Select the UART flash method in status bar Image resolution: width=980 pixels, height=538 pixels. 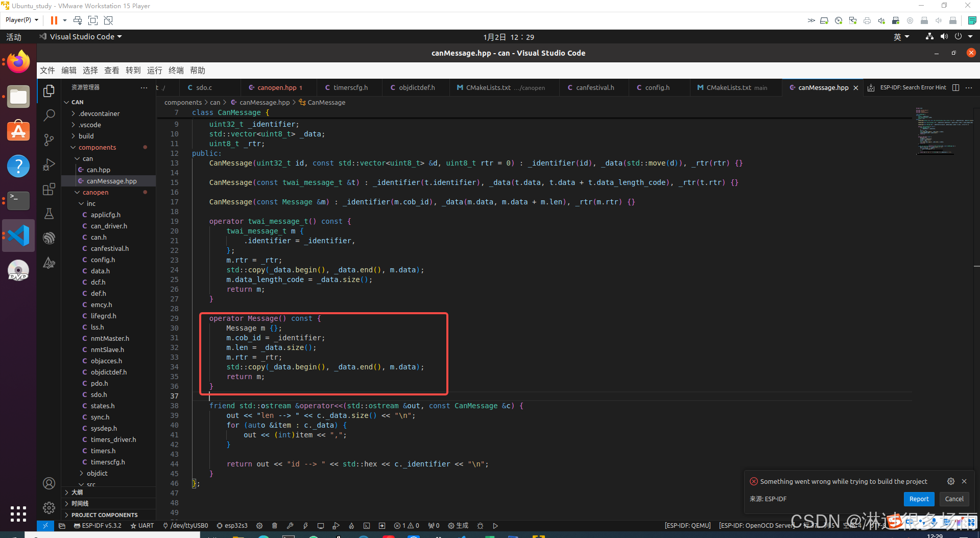click(142, 526)
